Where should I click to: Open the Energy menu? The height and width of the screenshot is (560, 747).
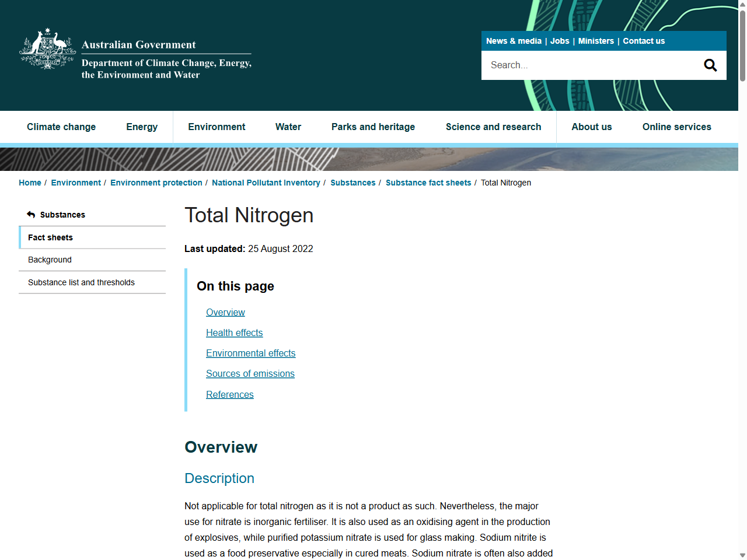142,127
